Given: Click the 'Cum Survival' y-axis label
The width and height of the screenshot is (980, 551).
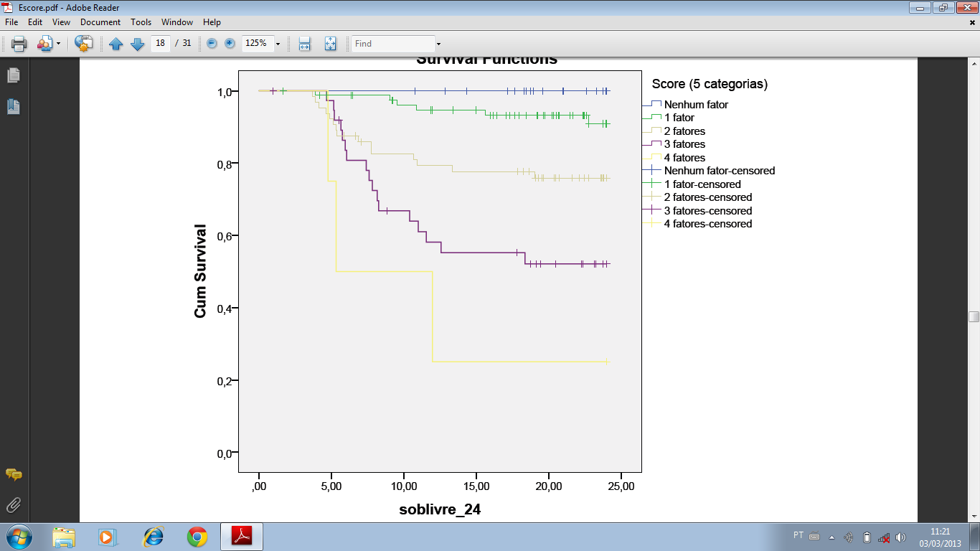Looking at the screenshot, I should [x=201, y=271].
